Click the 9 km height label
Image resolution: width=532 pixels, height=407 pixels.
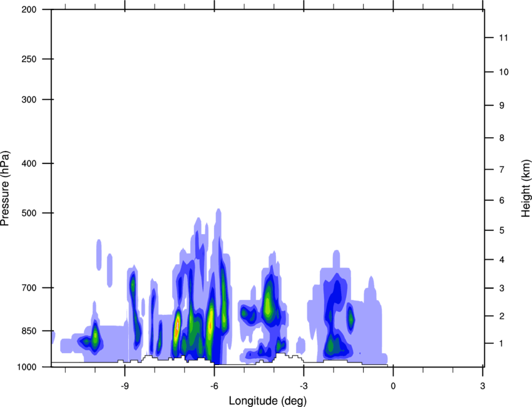501,106
